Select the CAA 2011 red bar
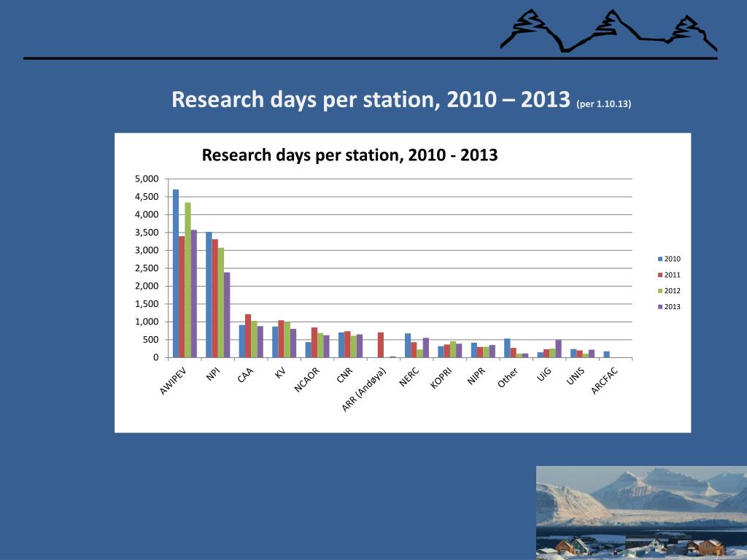The image size is (747, 560). [x=248, y=335]
